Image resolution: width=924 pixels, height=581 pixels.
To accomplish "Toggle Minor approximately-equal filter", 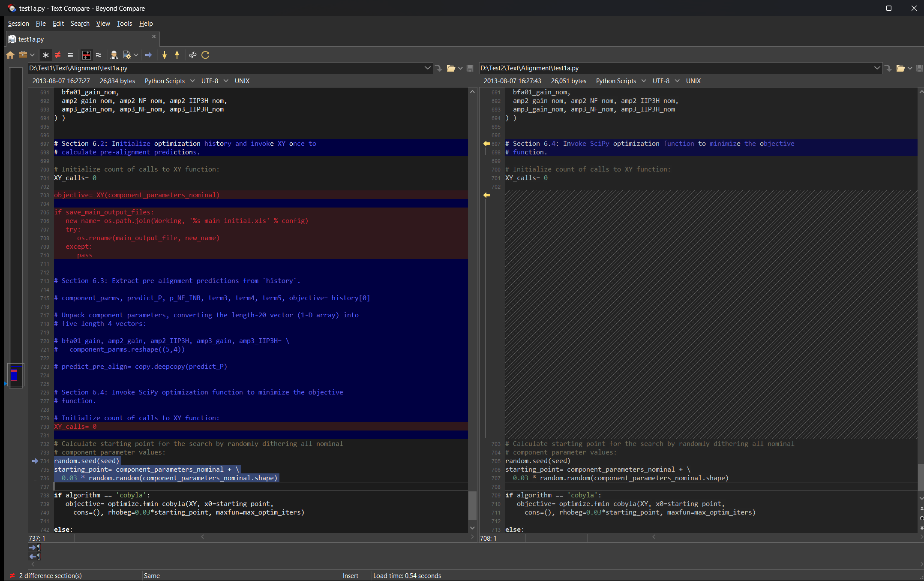I will click(x=99, y=55).
